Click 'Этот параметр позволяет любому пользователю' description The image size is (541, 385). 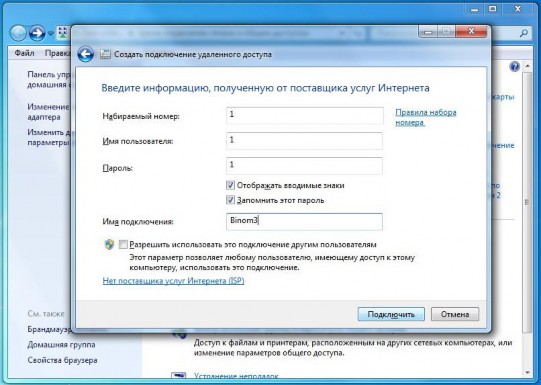point(272,262)
